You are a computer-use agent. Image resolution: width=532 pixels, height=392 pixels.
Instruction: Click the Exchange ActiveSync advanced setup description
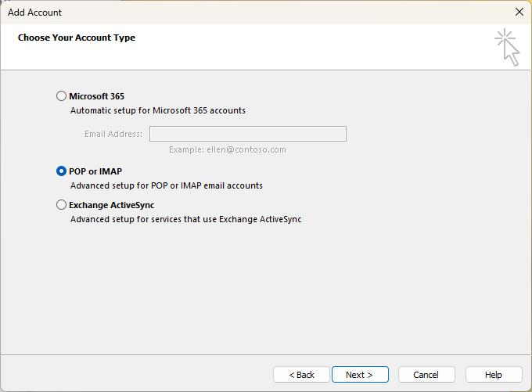point(185,220)
